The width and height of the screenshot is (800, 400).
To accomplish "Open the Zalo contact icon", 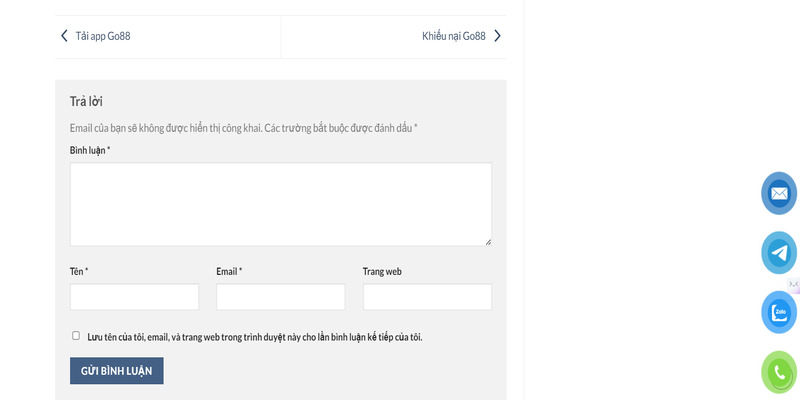I will coord(779,312).
